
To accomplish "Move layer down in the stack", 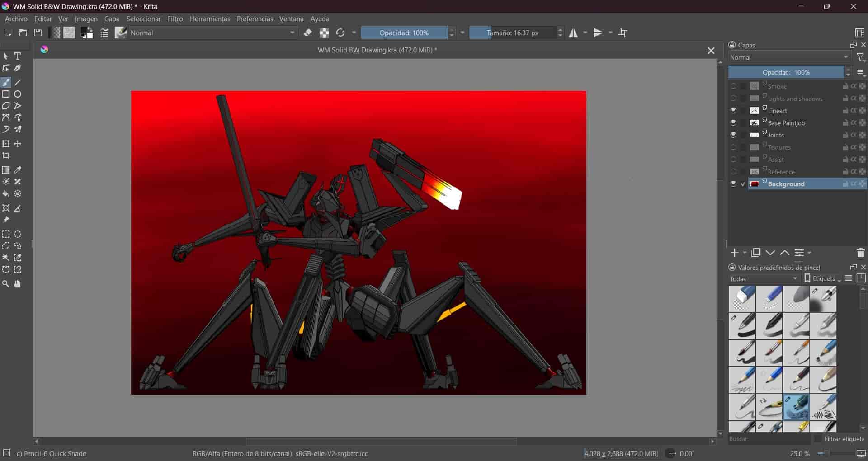I will pos(770,253).
